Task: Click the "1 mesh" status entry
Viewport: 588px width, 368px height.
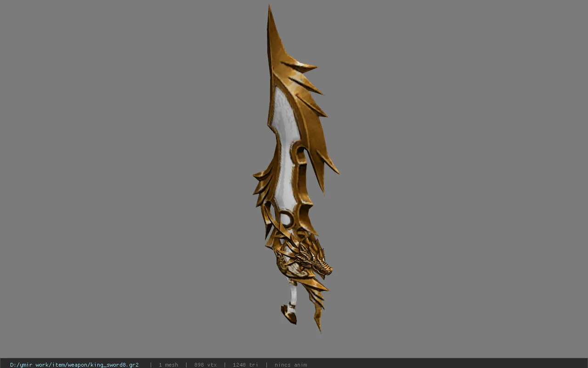Action: click(169, 365)
